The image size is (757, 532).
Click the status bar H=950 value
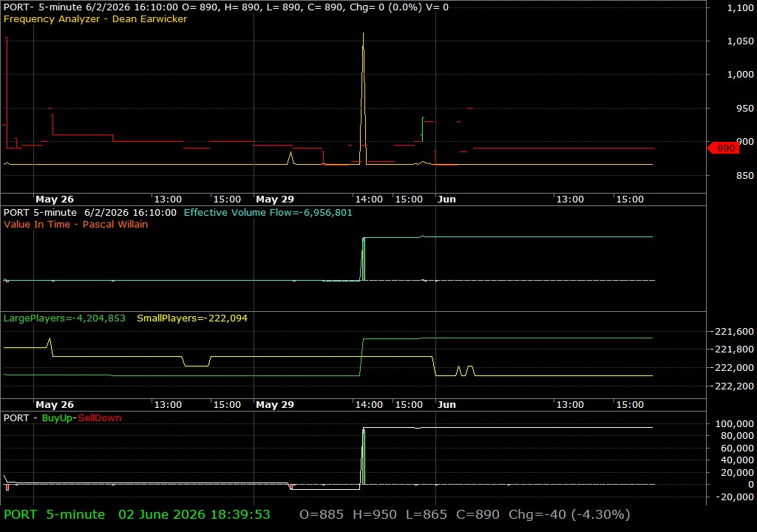[x=375, y=514]
